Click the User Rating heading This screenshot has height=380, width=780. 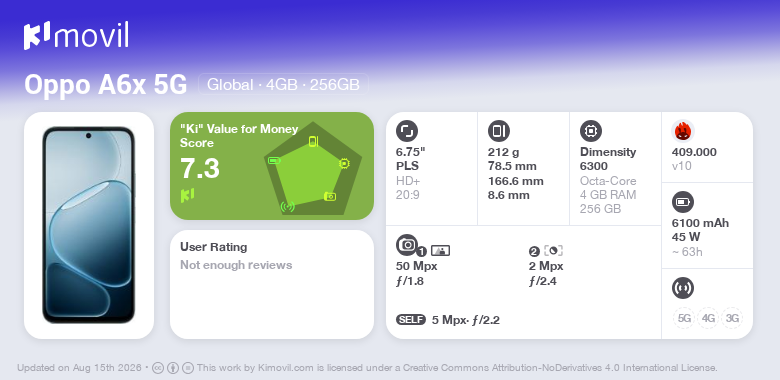213,247
